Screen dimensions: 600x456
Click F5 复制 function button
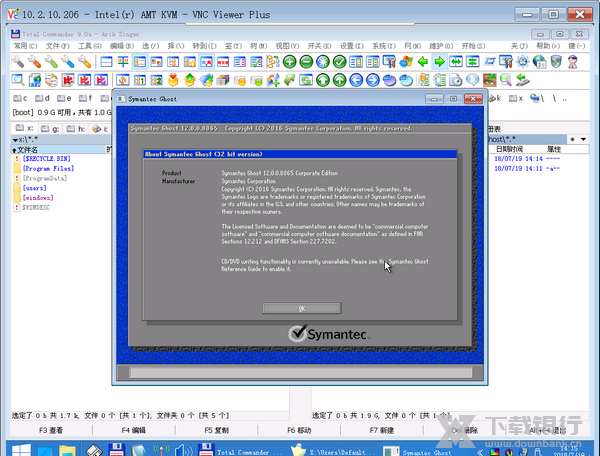click(216, 430)
